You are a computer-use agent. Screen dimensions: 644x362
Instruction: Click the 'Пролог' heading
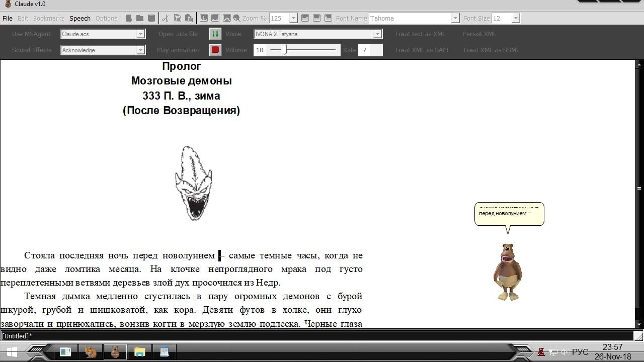tap(181, 66)
